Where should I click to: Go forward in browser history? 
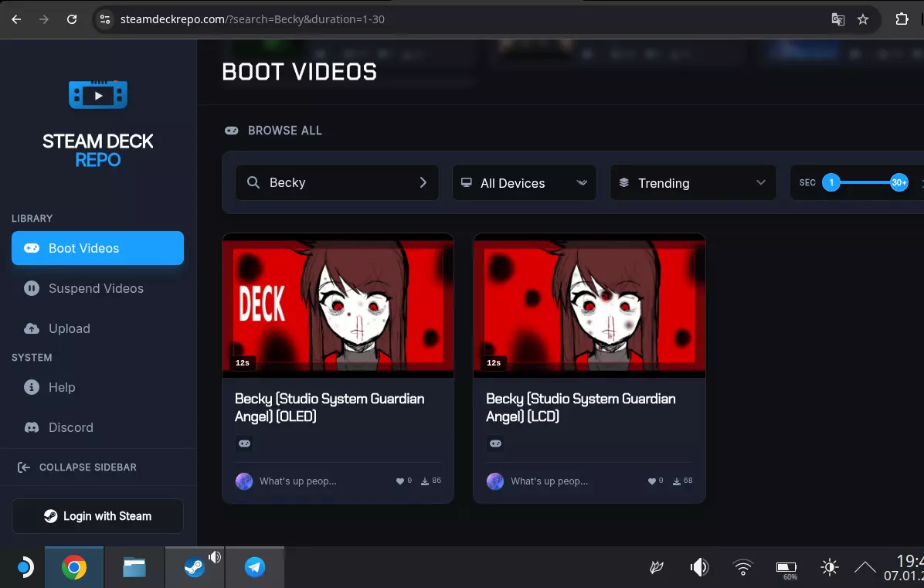click(x=44, y=19)
